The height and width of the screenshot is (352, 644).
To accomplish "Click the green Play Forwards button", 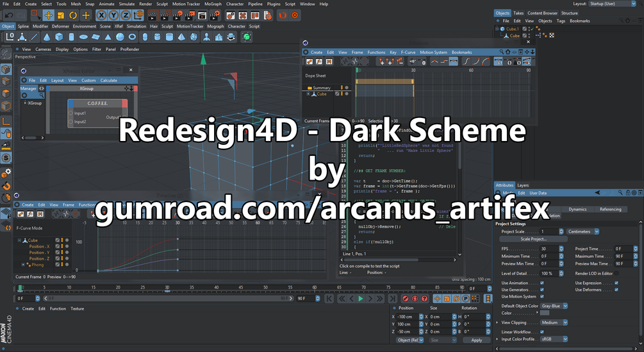I will [x=361, y=299].
